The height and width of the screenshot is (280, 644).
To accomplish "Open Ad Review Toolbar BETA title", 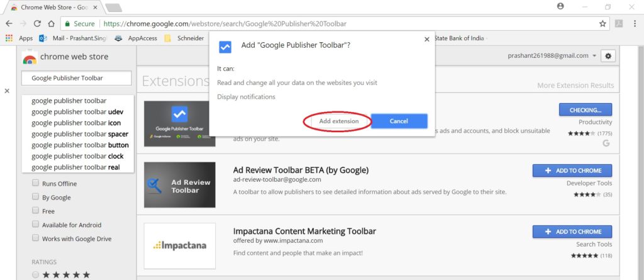I will 301,170.
